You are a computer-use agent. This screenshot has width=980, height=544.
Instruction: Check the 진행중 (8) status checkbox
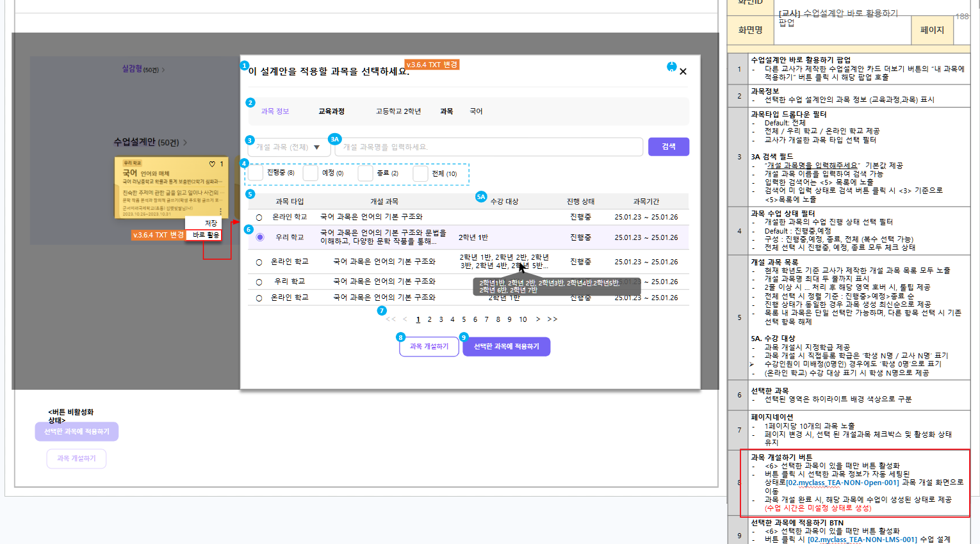click(256, 173)
